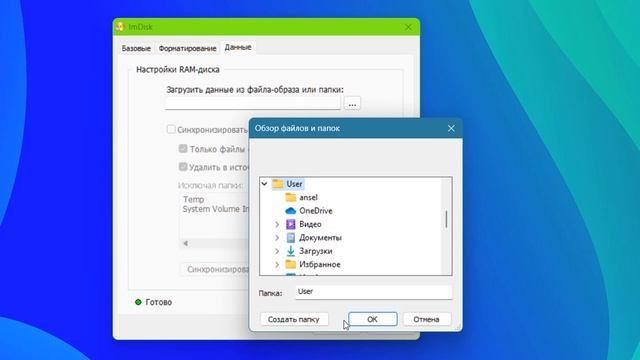Expand the Избранное folder node
The width and height of the screenshot is (640, 360).
tap(277, 264)
